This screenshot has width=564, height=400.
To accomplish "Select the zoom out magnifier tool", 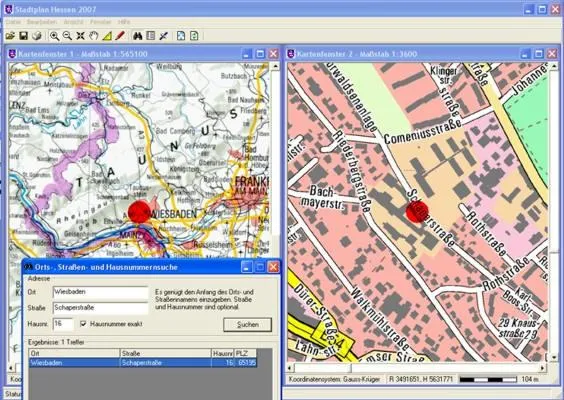I will 67,36.
